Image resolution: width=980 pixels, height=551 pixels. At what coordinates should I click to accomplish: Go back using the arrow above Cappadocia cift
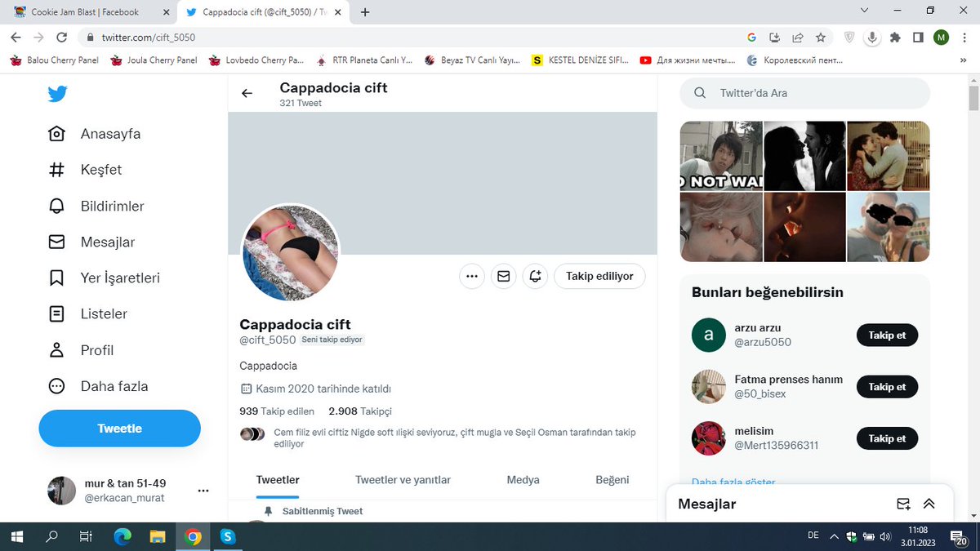coord(247,93)
